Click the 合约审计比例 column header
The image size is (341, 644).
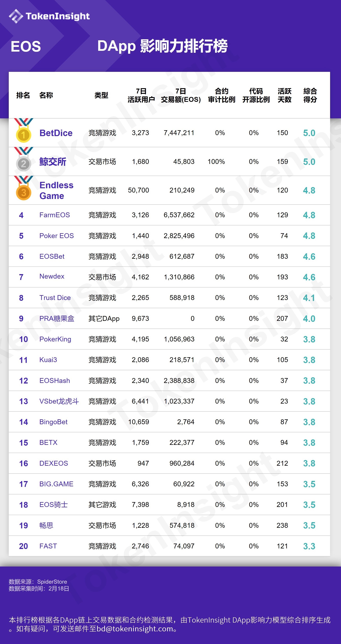click(221, 95)
